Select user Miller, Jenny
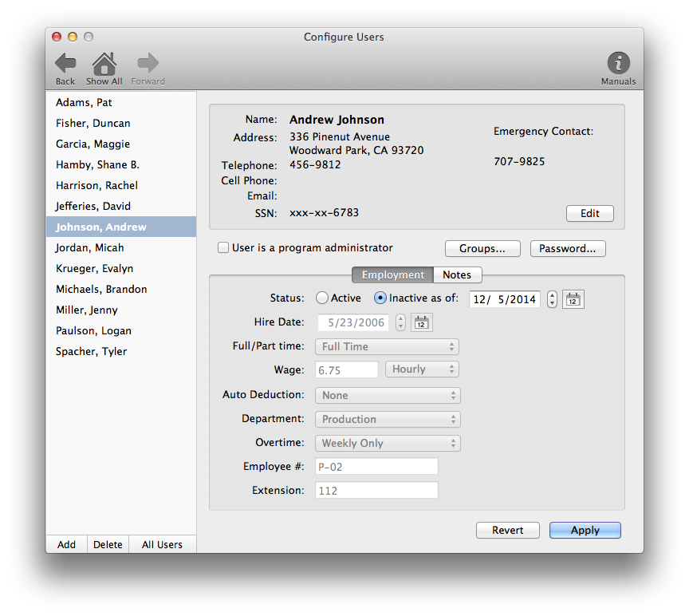The image size is (689, 616). click(x=121, y=310)
